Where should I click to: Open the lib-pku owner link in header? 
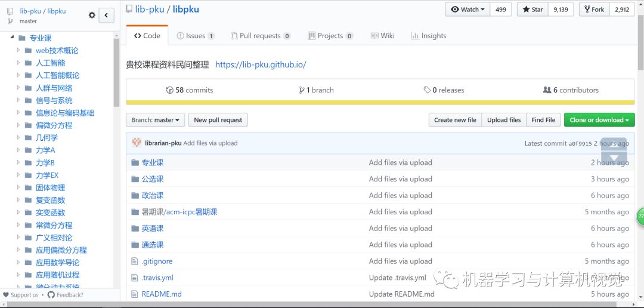tap(150, 10)
